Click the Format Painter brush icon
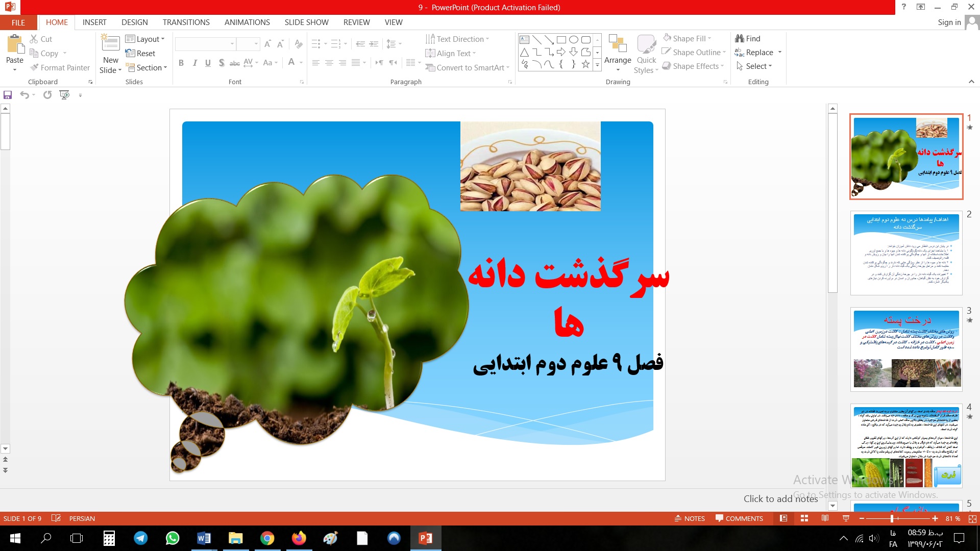Image resolution: width=980 pixels, height=551 pixels. pyautogui.click(x=34, y=67)
